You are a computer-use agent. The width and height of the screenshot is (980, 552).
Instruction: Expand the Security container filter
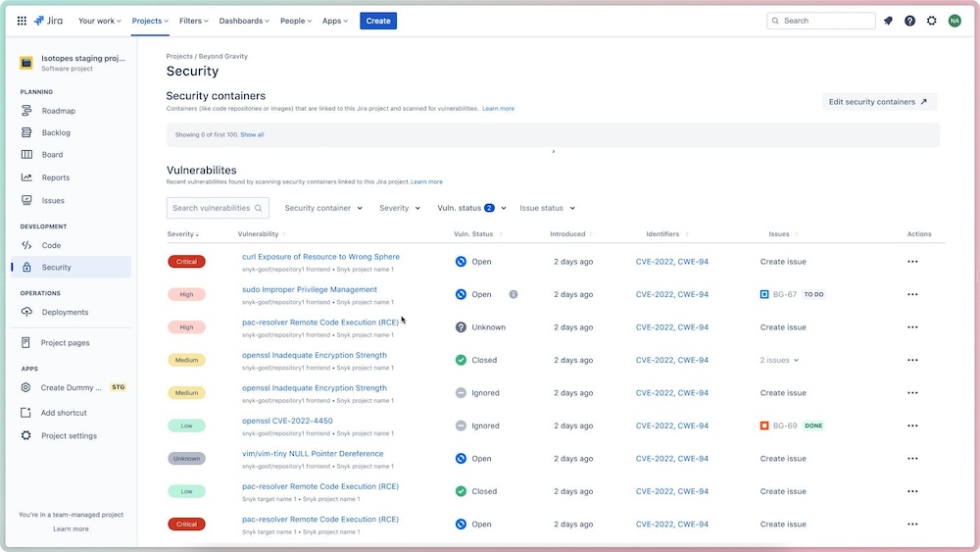click(x=323, y=208)
